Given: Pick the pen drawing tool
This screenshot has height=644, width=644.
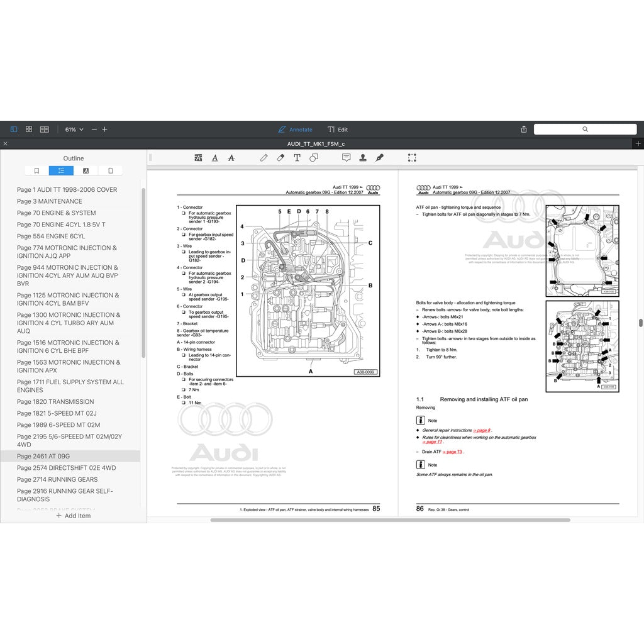Looking at the screenshot, I should coord(264,158).
